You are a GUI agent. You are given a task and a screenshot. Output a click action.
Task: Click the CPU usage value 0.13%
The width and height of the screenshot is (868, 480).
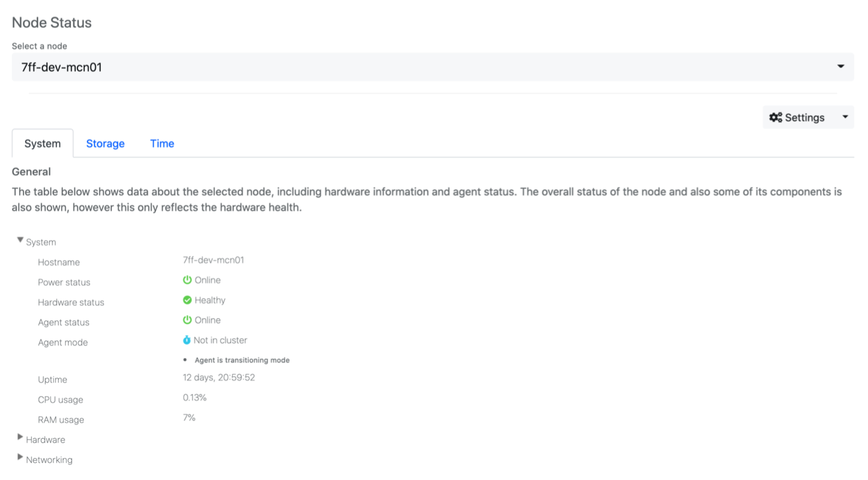point(195,397)
